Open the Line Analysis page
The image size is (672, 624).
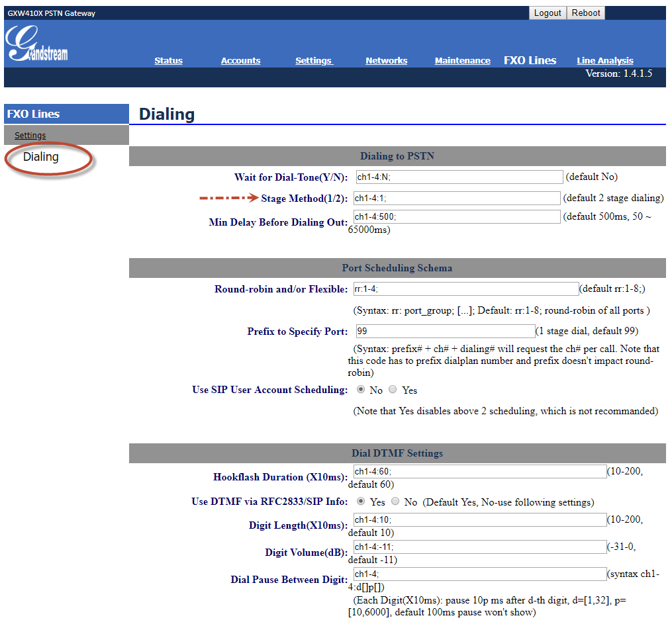click(x=604, y=61)
